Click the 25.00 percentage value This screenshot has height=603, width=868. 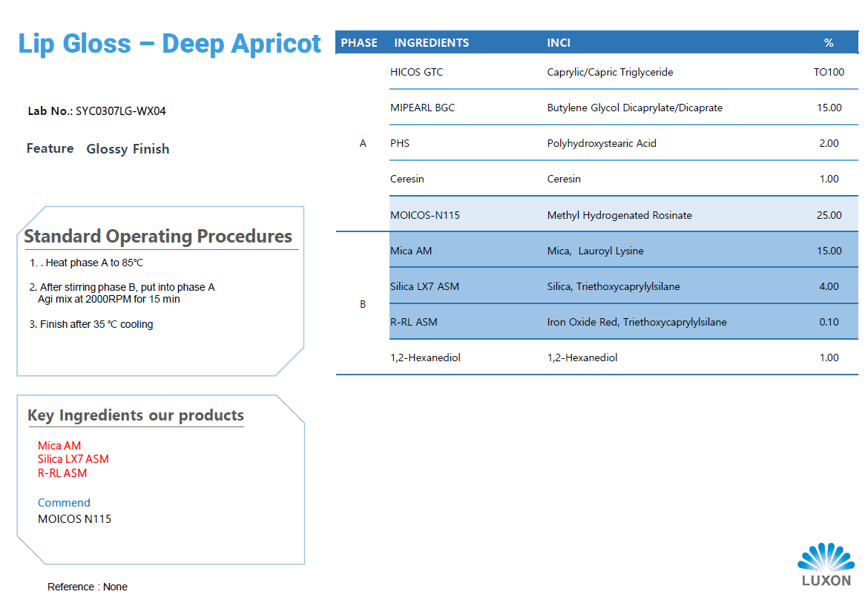[829, 215]
